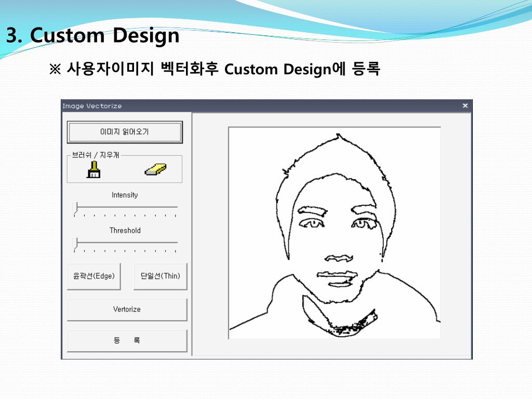Click the 이미지 읽어오기 button
The width and height of the screenshot is (532, 399).
[x=125, y=132]
